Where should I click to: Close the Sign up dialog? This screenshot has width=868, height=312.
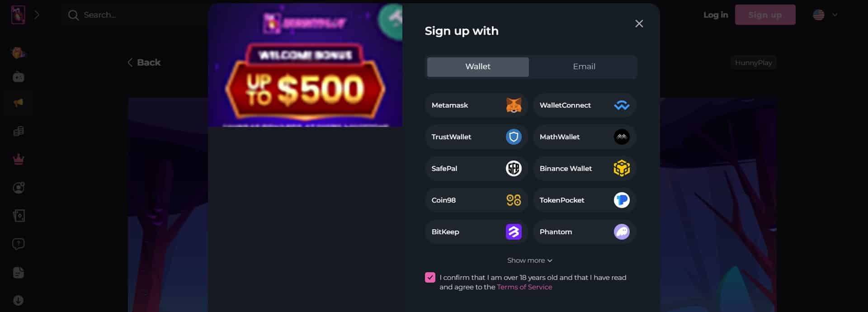pyautogui.click(x=639, y=24)
